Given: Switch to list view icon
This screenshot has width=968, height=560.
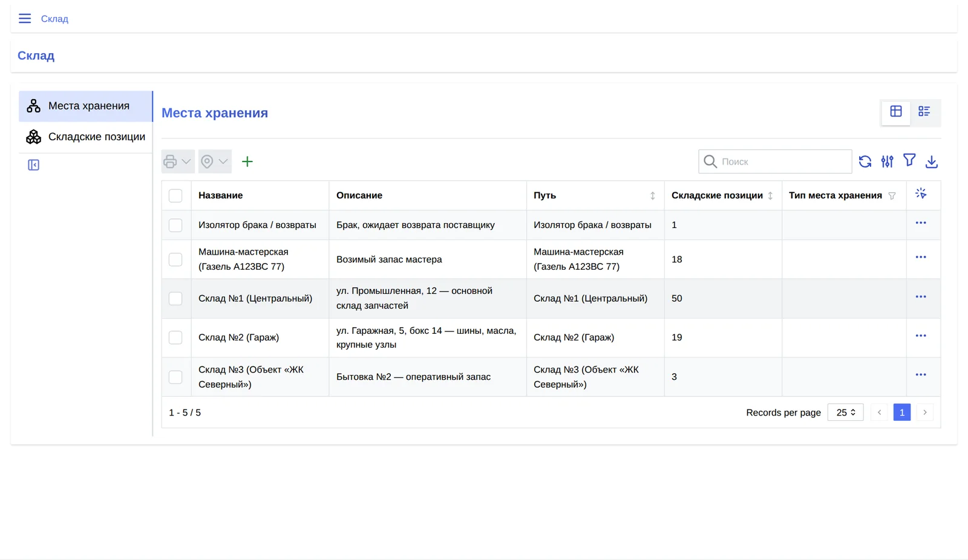Looking at the screenshot, I should point(924,111).
